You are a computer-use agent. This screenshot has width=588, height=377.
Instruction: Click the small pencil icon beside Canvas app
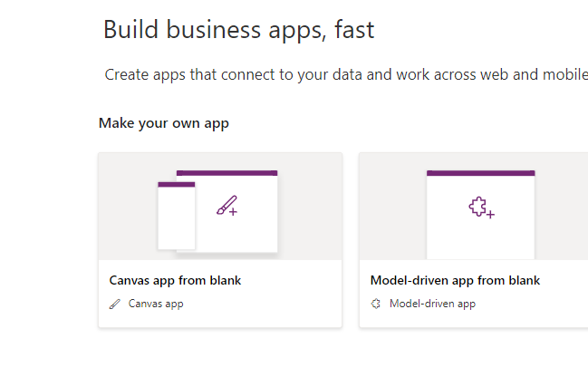(x=115, y=304)
